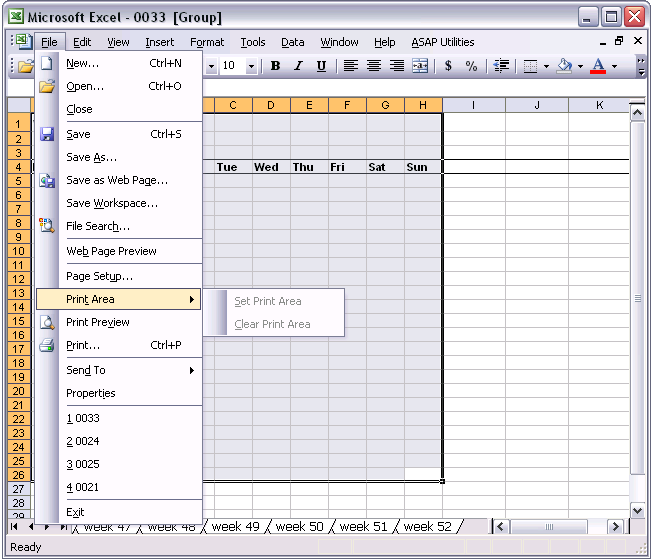Open the font name dropdown arrow
Image resolution: width=651 pixels, height=559 pixels.
coord(211,66)
